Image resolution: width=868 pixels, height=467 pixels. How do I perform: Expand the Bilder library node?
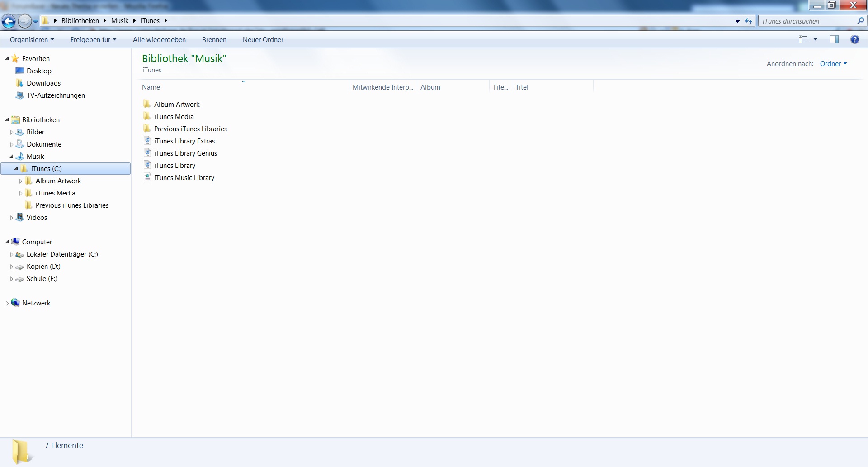click(12, 132)
